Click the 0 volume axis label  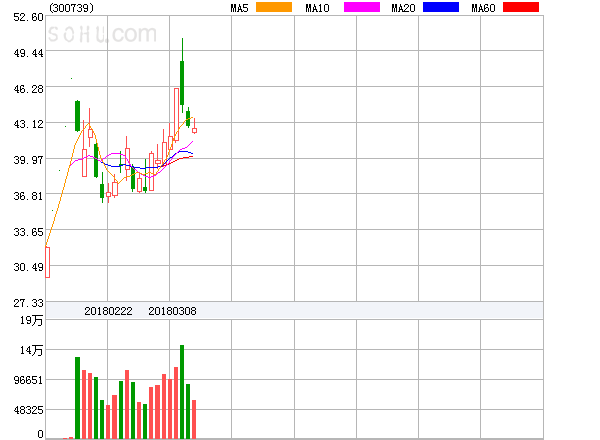(40, 434)
